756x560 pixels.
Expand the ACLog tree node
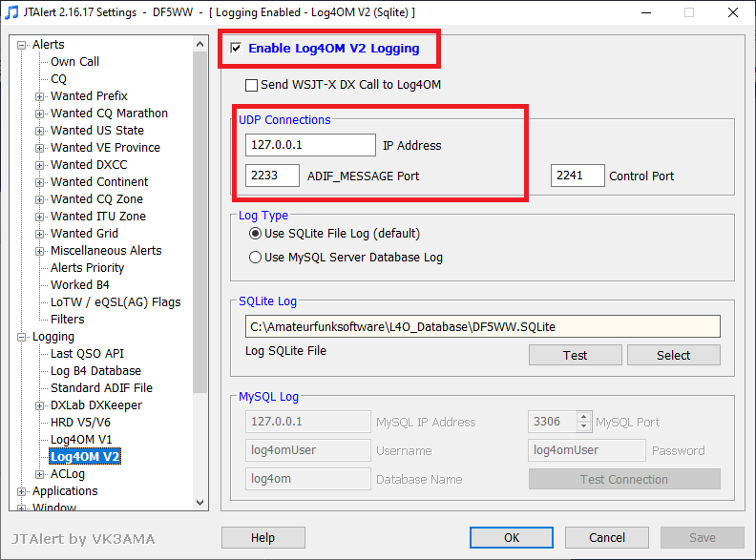[x=39, y=474]
